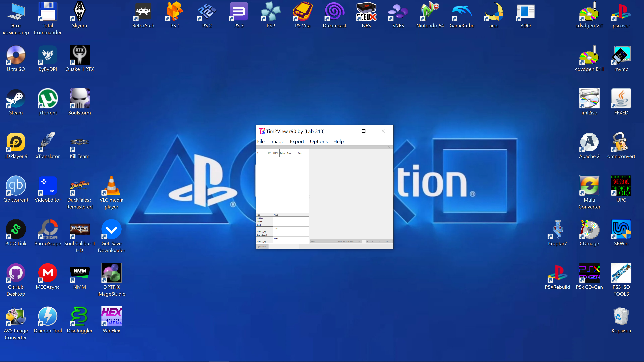Viewport: 644px width, 362px height.
Task: Select the IMAGE value cell
Action: tap(291, 238)
